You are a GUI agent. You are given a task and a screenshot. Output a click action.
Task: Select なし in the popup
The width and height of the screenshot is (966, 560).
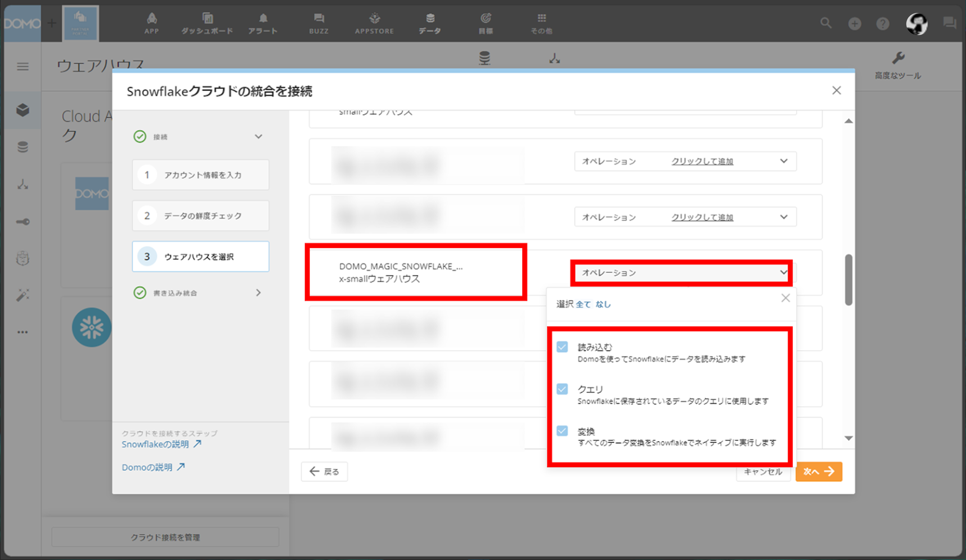click(x=603, y=304)
